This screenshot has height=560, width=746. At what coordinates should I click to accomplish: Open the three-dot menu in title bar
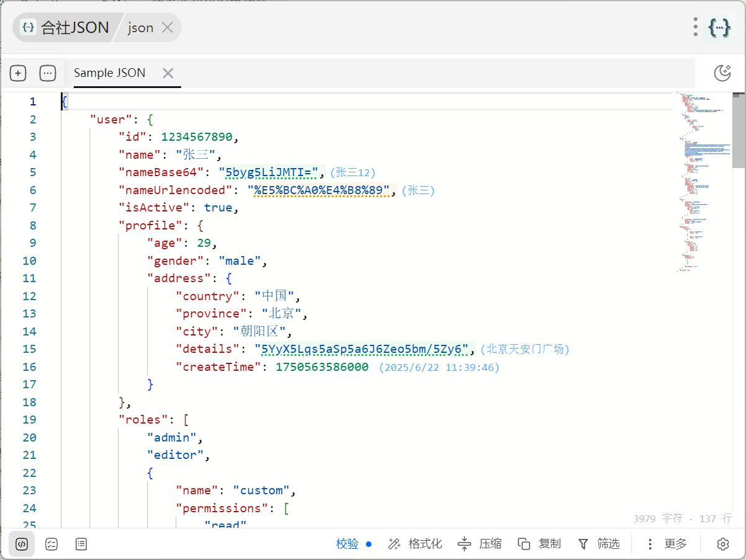[696, 27]
